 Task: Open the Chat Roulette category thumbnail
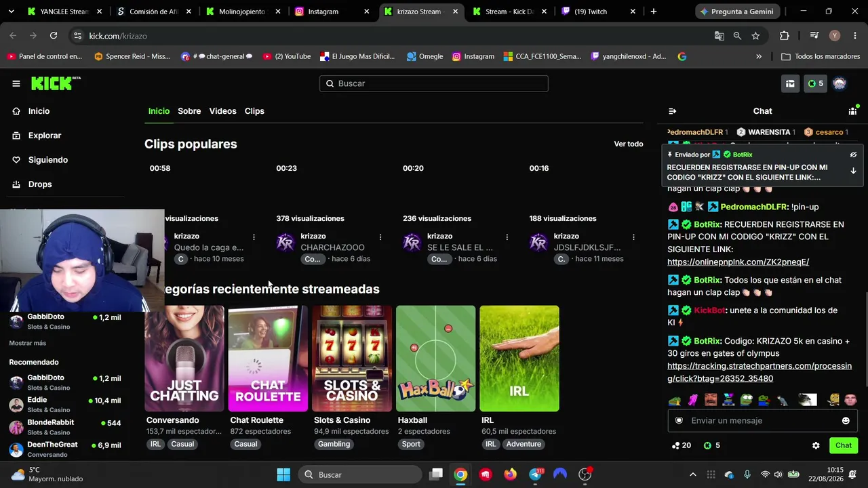268,359
